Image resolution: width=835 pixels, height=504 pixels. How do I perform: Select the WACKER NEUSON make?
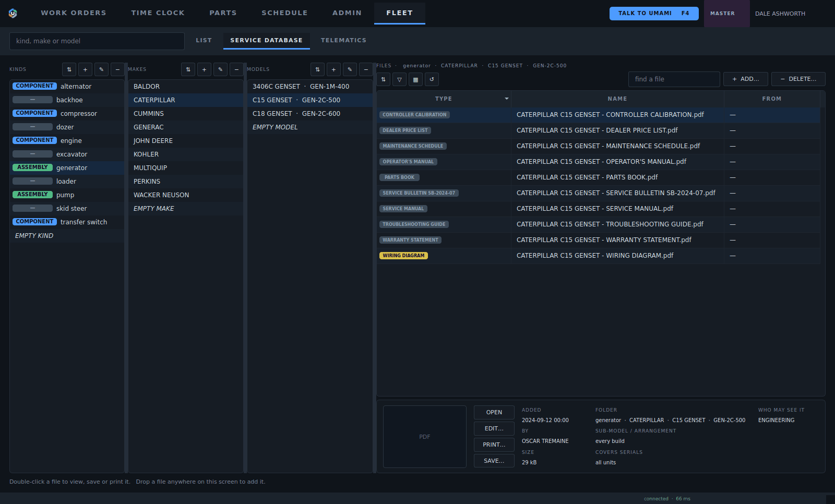(x=186, y=195)
